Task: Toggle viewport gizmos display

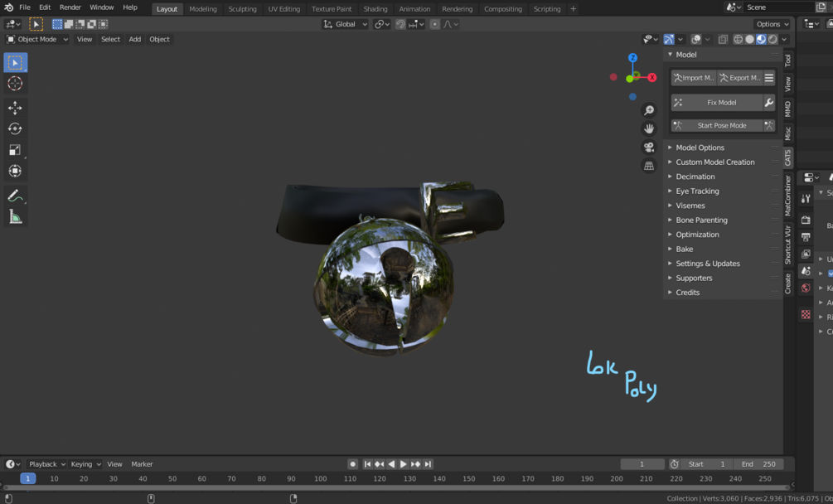Action: pyautogui.click(x=669, y=39)
